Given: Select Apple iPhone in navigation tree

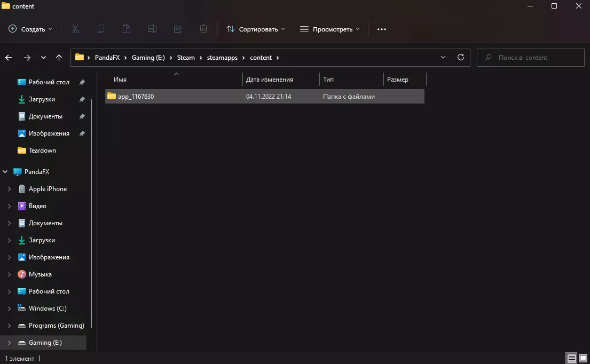Looking at the screenshot, I should coord(48,189).
